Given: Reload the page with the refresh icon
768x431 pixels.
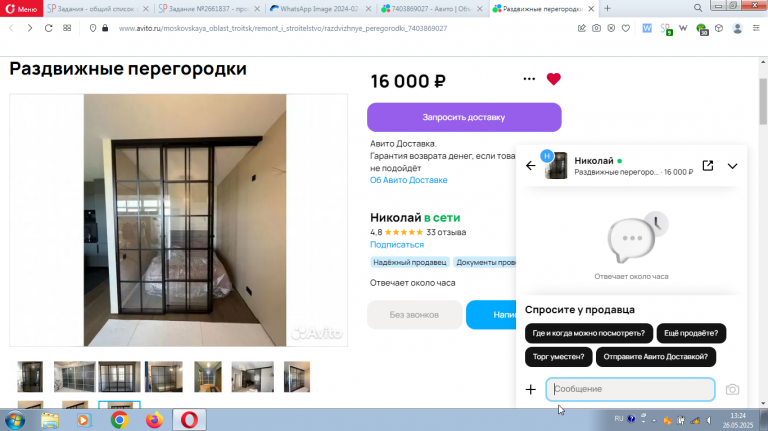Looking at the screenshot, I should point(48,28).
